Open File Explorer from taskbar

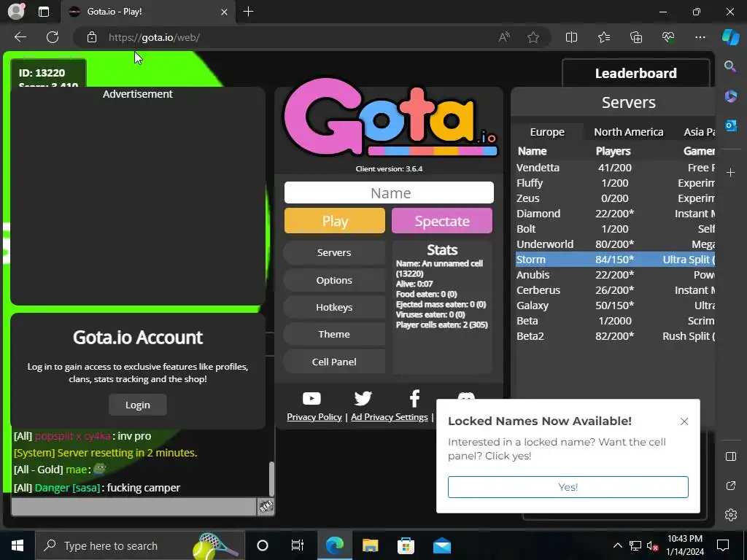pyautogui.click(x=370, y=545)
